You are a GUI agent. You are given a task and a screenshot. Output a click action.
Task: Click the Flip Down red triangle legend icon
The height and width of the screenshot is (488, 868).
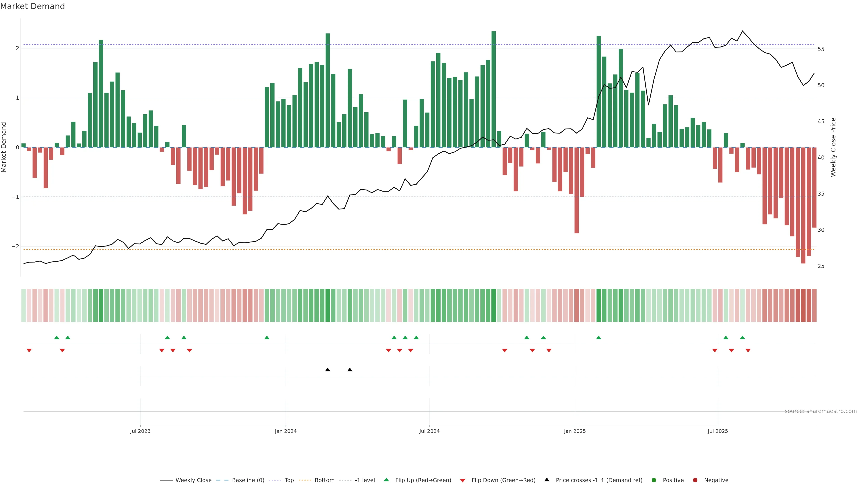(463, 481)
